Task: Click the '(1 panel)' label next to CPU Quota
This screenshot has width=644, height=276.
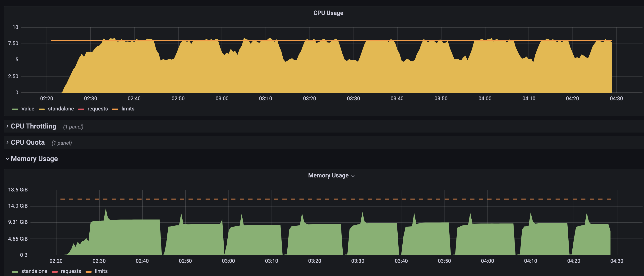Action: click(x=62, y=143)
